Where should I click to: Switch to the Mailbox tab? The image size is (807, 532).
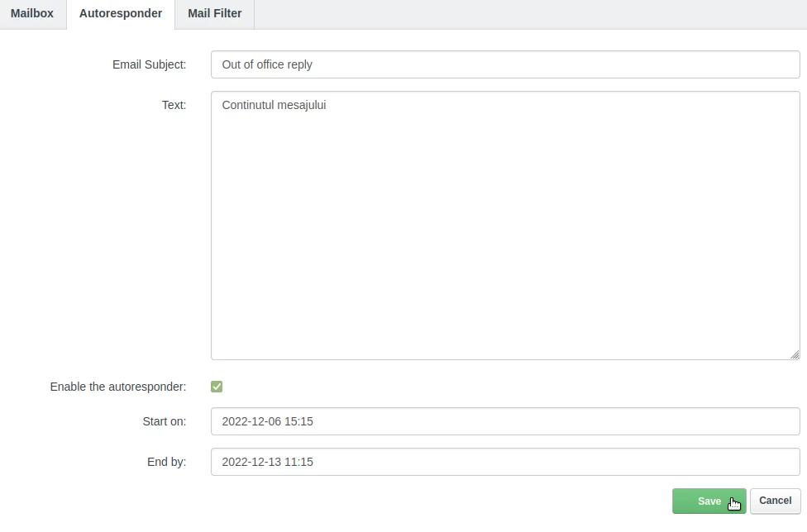[x=32, y=14]
